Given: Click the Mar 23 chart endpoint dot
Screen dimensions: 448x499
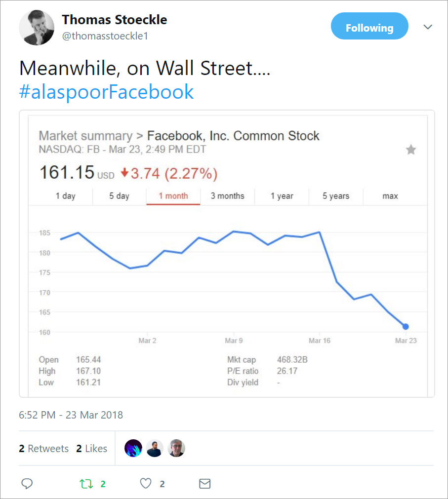Looking at the screenshot, I should (x=406, y=326).
